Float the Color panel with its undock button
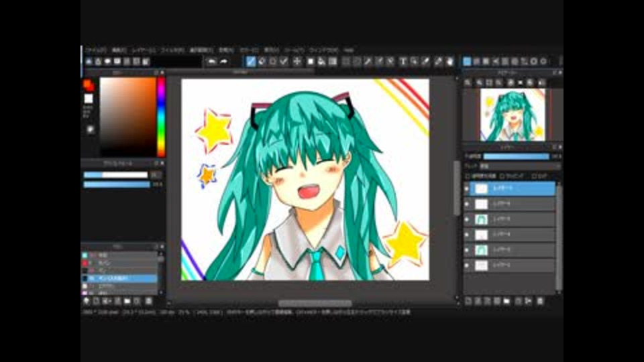Viewport: 644px width, 362px height. coord(156,72)
